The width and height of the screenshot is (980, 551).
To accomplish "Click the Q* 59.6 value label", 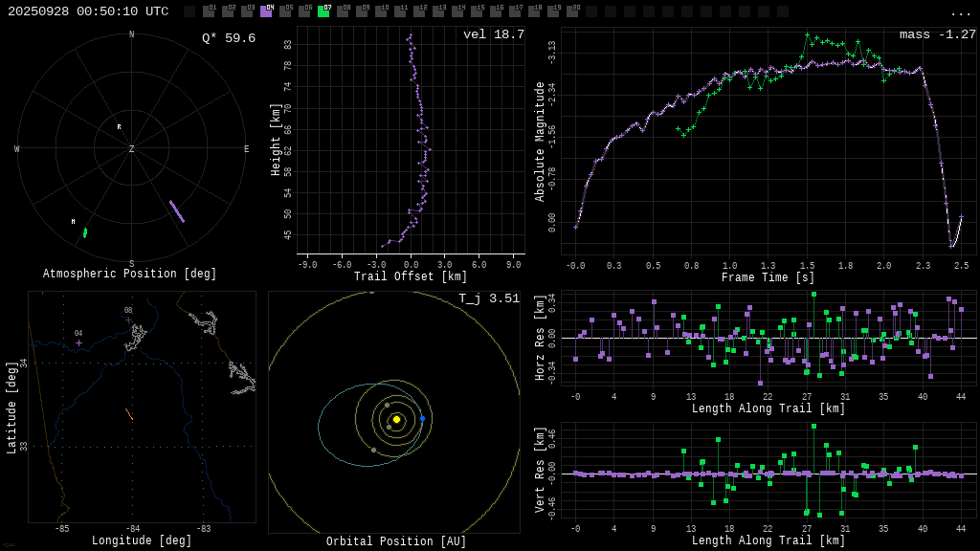I will 229,38.
